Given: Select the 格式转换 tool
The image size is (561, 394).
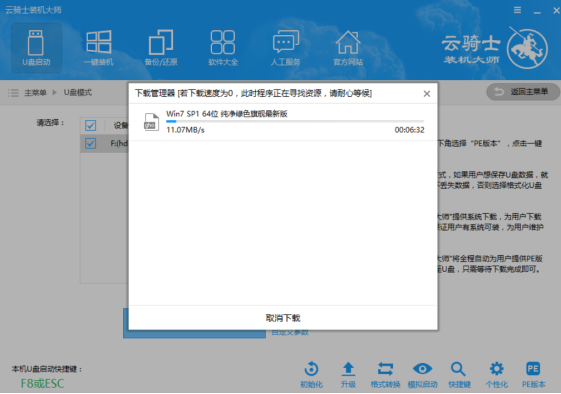Looking at the screenshot, I should tap(385, 375).
